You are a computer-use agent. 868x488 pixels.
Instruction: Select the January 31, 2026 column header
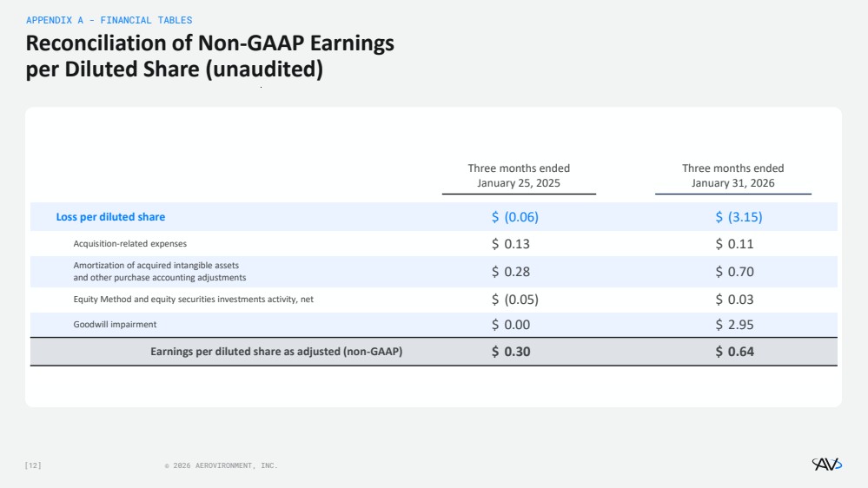coord(732,175)
